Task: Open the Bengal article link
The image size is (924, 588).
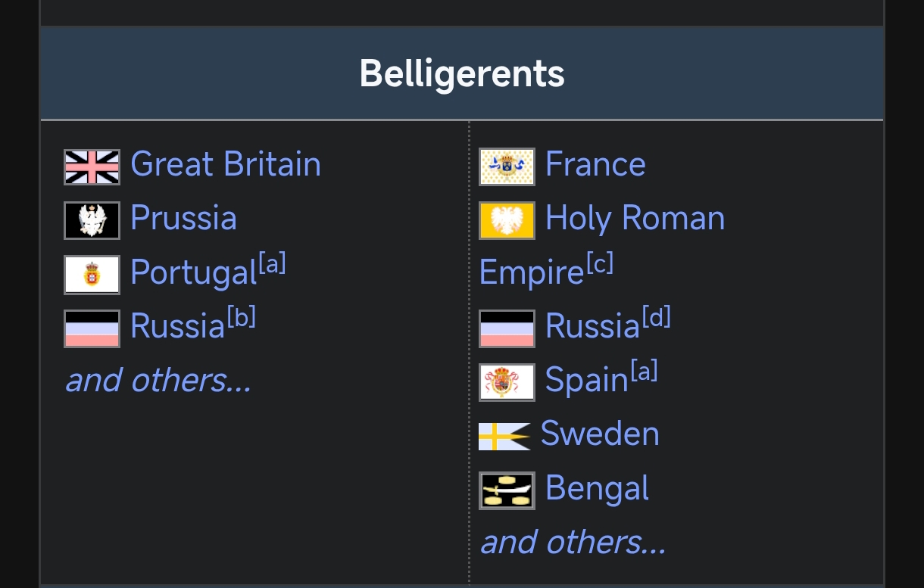Action: point(597,489)
